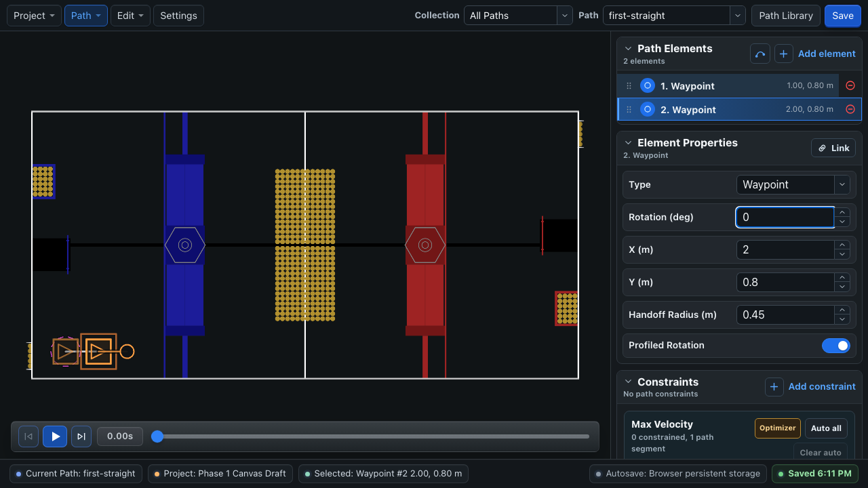Click the plus icon beside Add constraint
Screen dimensions: 868x488
(x=774, y=386)
